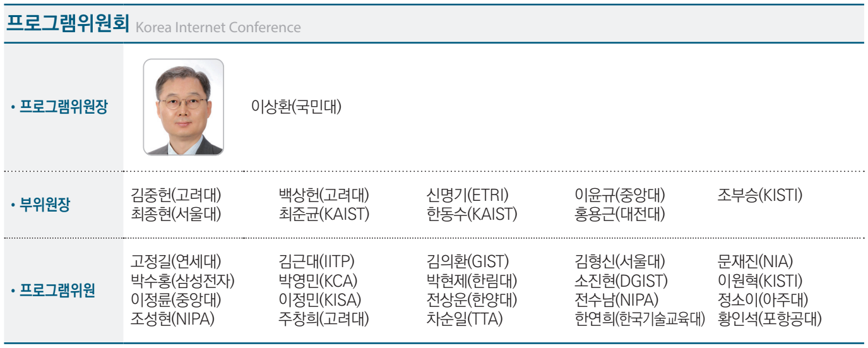Viewport: 868px width, 348px height.
Task: Choose 신명기(ETRI) in vice chair list
Action: tap(468, 195)
